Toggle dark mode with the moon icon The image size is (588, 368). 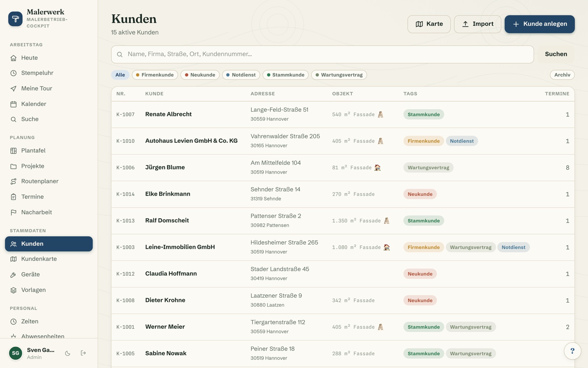coord(68,353)
